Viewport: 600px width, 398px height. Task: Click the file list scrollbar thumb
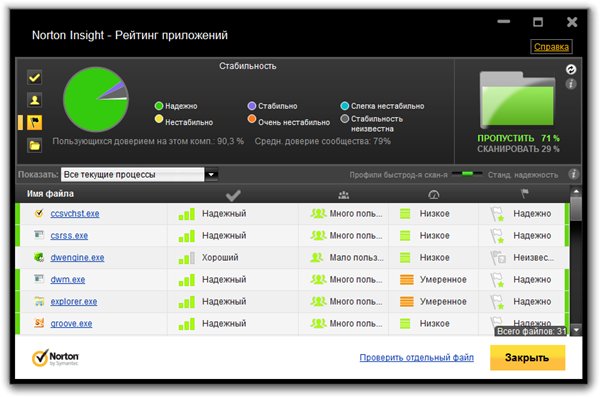tap(576, 208)
